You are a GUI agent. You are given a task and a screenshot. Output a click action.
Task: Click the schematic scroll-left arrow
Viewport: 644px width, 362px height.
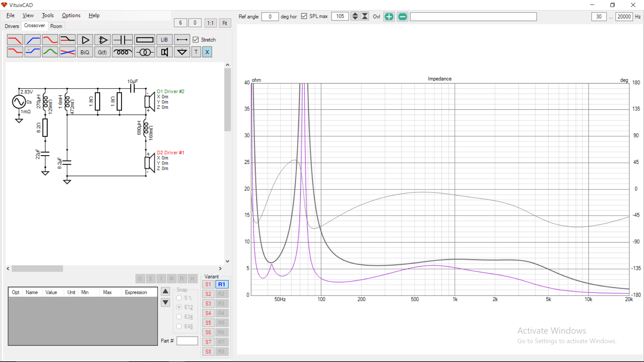coord(8,268)
